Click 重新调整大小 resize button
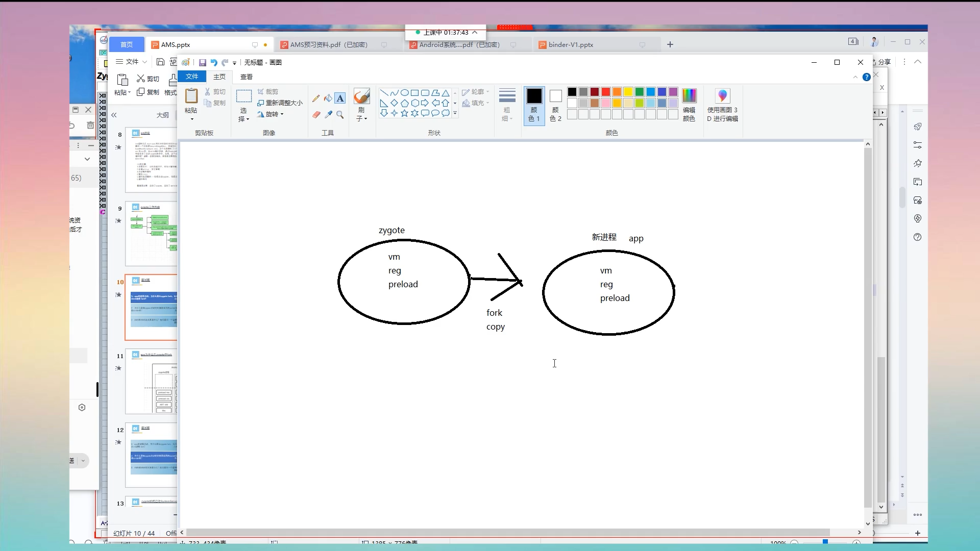The image size is (980, 551). (x=280, y=103)
